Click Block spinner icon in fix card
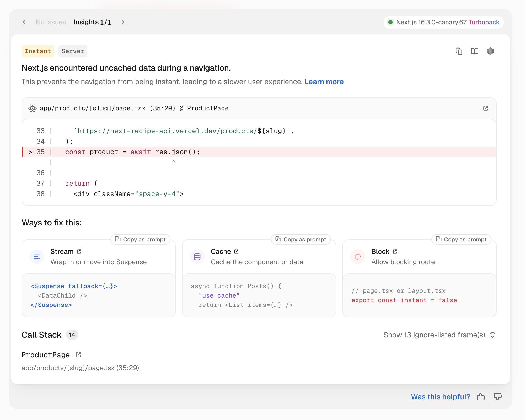This screenshot has width=525, height=420. tap(358, 257)
